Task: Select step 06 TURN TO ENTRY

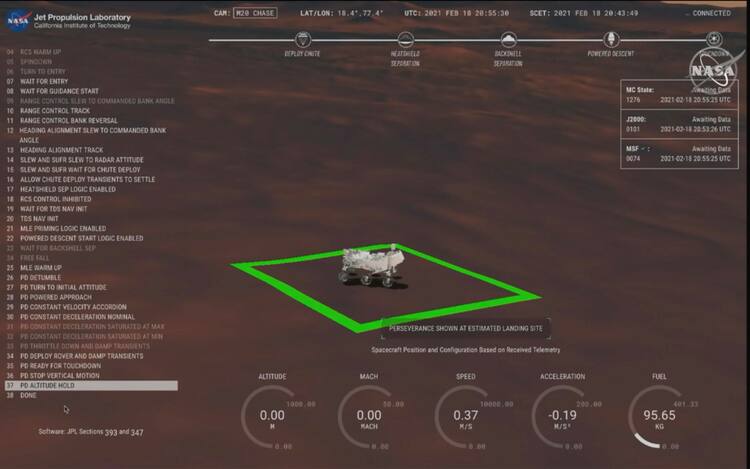Action: pos(36,71)
